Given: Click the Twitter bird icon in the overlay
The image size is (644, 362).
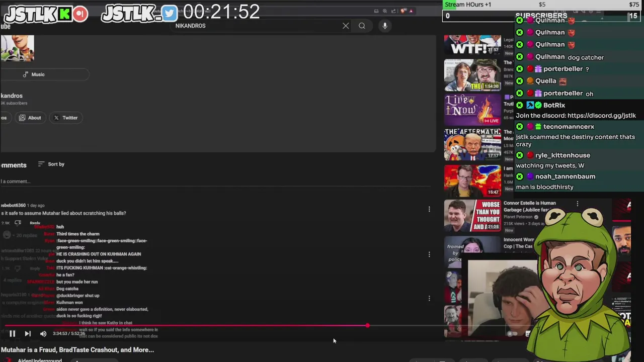Looking at the screenshot, I should click(x=170, y=14).
